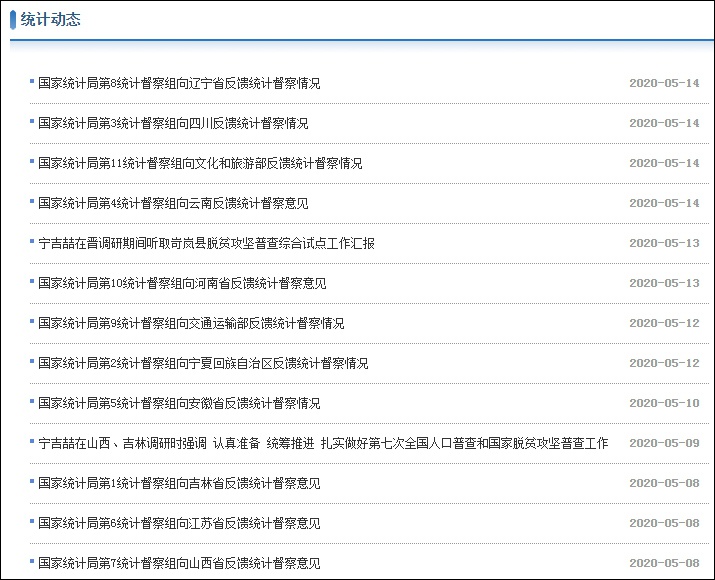Click date 2020-05-14 on the 四川 row
715x580 pixels.
664,123
